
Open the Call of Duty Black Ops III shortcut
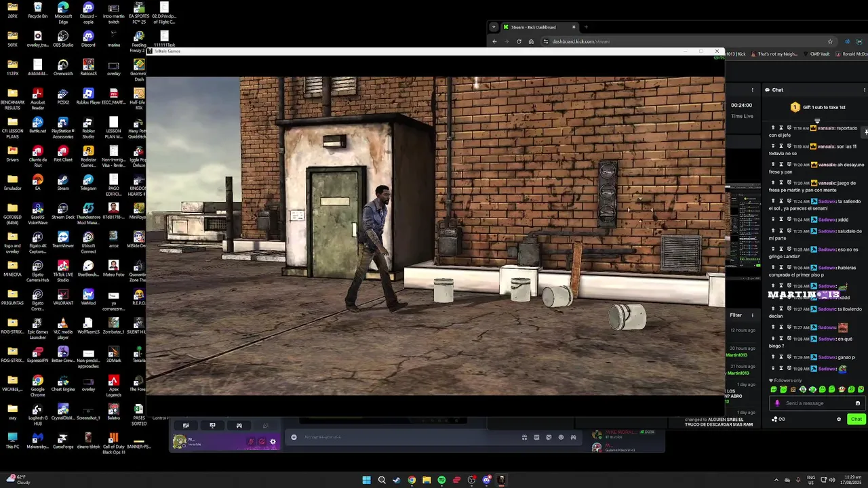(x=113, y=443)
